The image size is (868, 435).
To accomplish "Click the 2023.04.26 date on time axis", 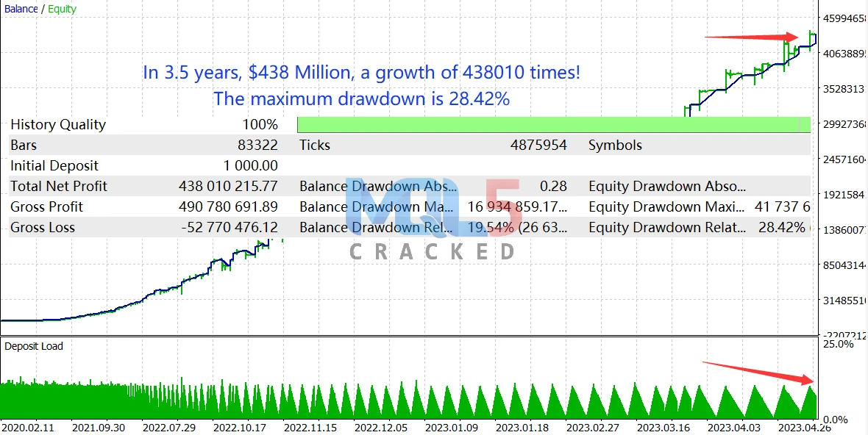I will 806,427.
